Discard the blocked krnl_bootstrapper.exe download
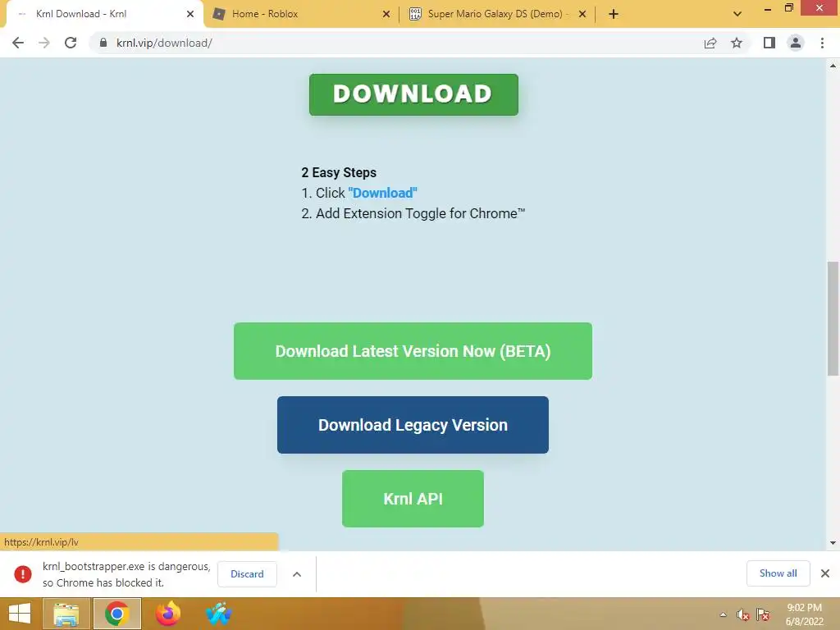840x630 pixels. click(x=247, y=573)
